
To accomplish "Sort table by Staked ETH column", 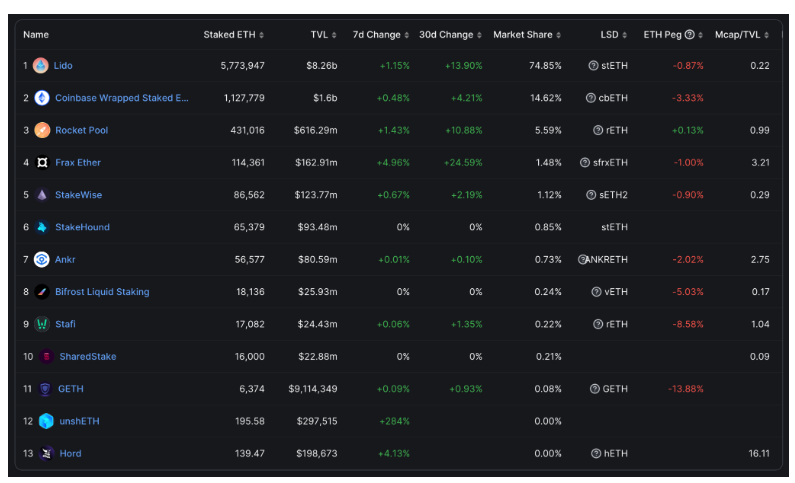I will (x=233, y=34).
